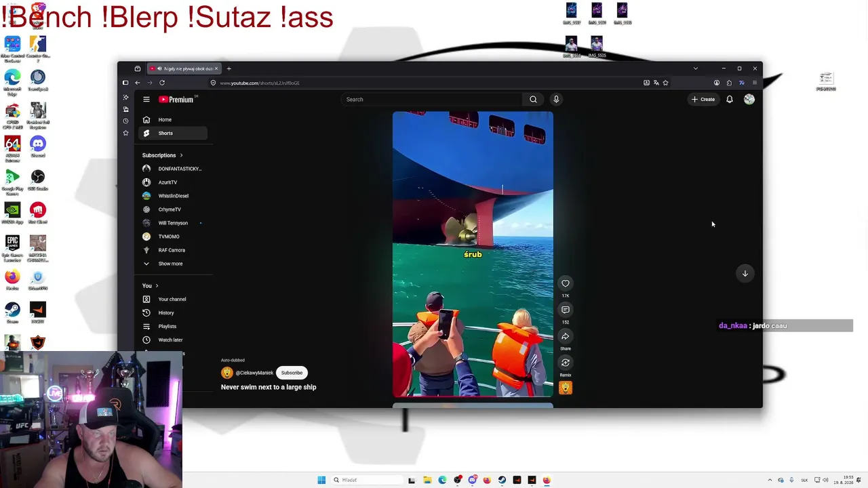868x488 pixels.
Task: Like the short with the heart icon
Action: click(566, 283)
